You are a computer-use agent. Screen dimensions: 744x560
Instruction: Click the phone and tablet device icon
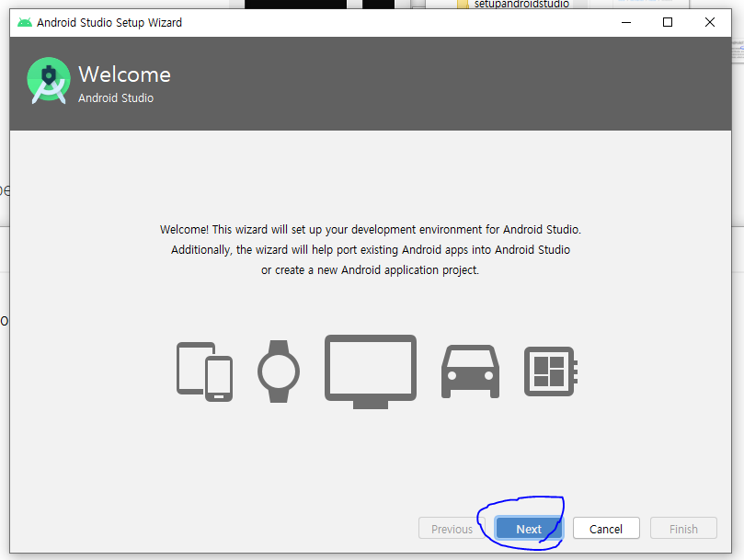[204, 371]
